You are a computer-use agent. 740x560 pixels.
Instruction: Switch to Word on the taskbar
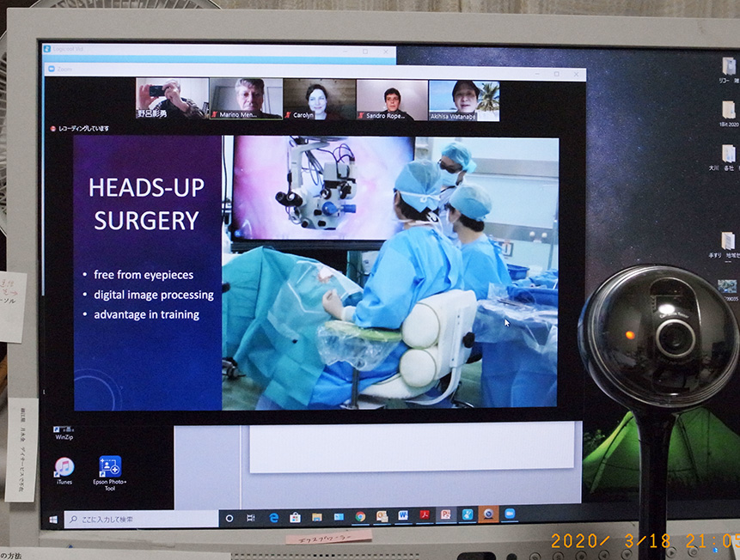[x=403, y=516]
